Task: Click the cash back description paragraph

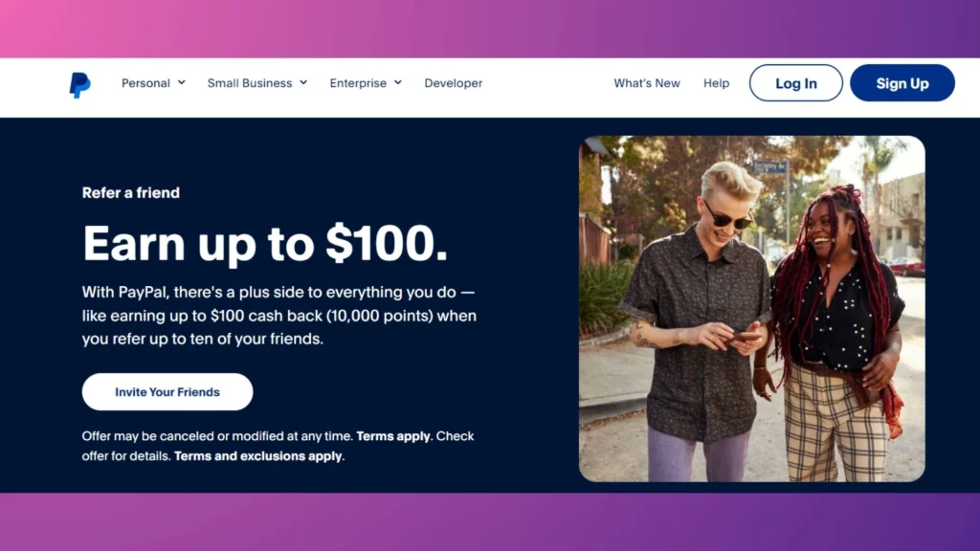Action: 279,316
